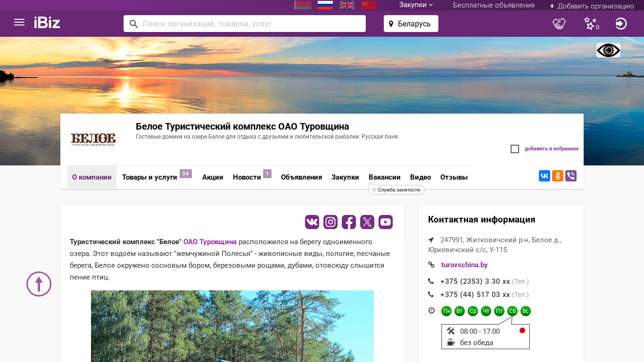Share via Viber icon
Image resolution: width=644 pixels, height=362 pixels.
(571, 176)
